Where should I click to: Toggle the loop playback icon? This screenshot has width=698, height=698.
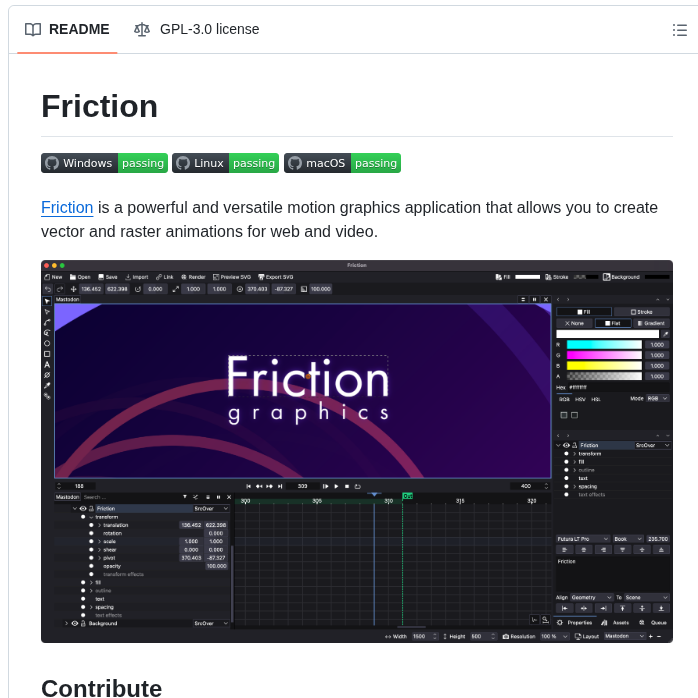pos(357,486)
